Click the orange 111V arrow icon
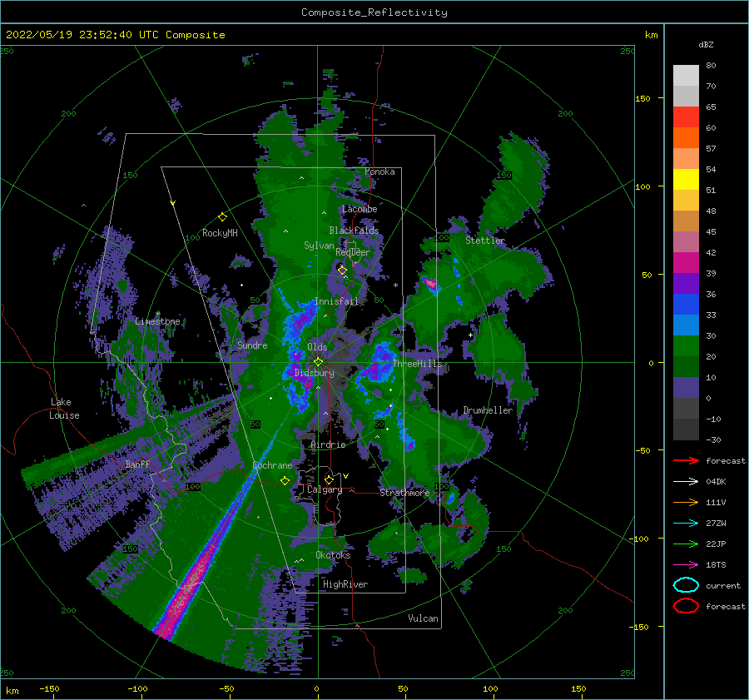 pyautogui.click(x=686, y=502)
